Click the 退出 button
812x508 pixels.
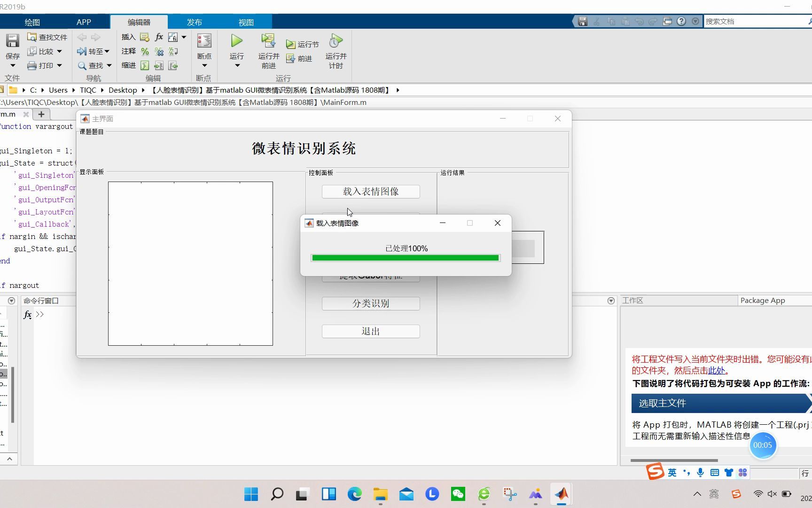pyautogui.click(x=371, y=331)
